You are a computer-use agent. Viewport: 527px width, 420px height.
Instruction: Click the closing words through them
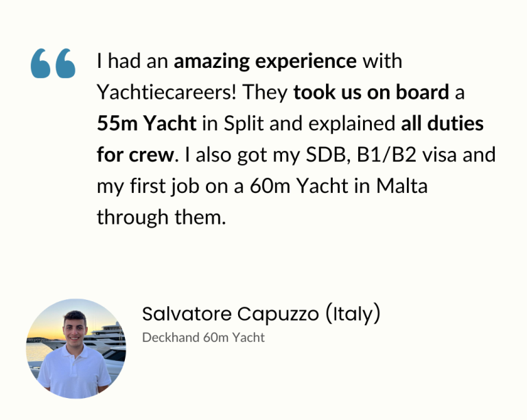tap(161, 218)
